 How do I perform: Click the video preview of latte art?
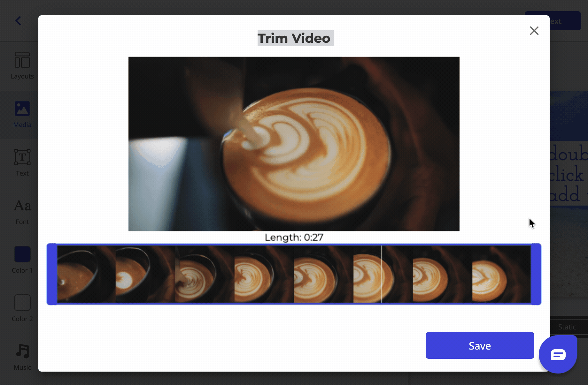294,144
